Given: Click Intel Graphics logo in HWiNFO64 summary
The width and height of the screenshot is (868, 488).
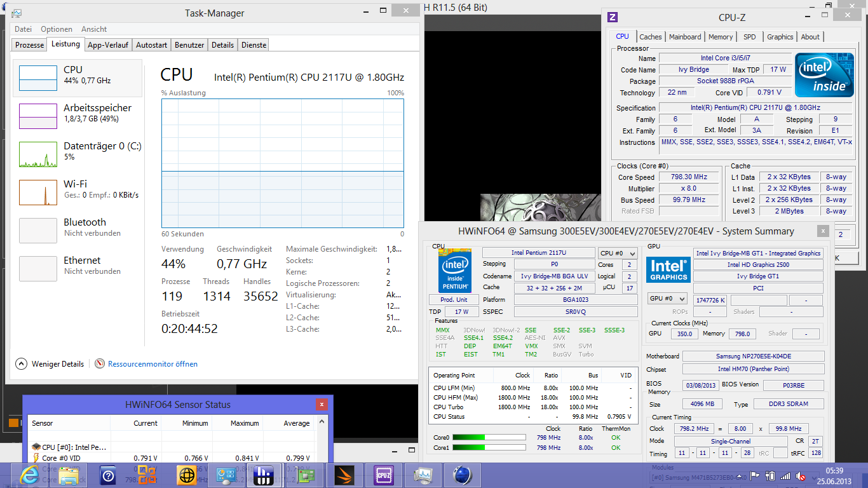Looking at the screenshot, I should click(668, 270).
